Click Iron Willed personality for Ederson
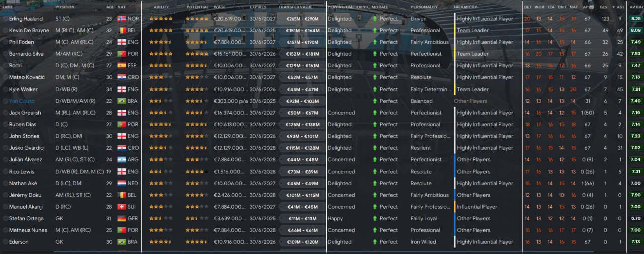 tap(423, 242)
